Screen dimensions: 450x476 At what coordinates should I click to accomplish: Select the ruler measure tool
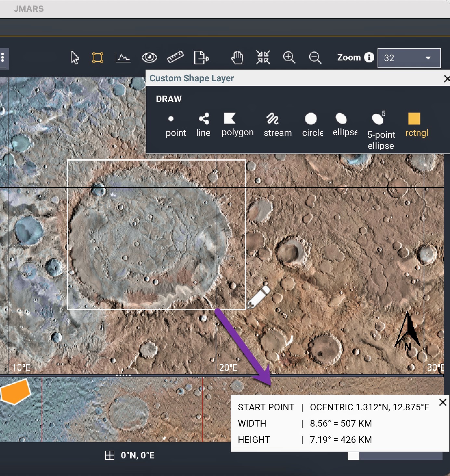175,58
